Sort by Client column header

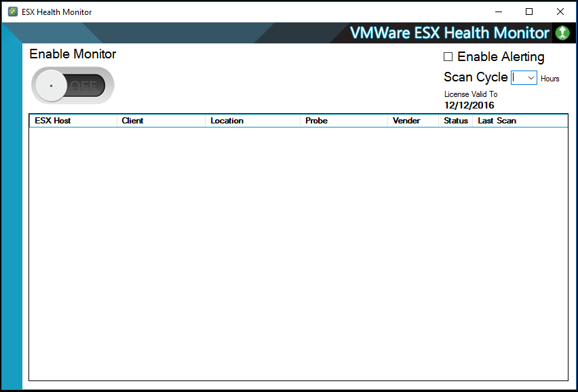(161, 121)
